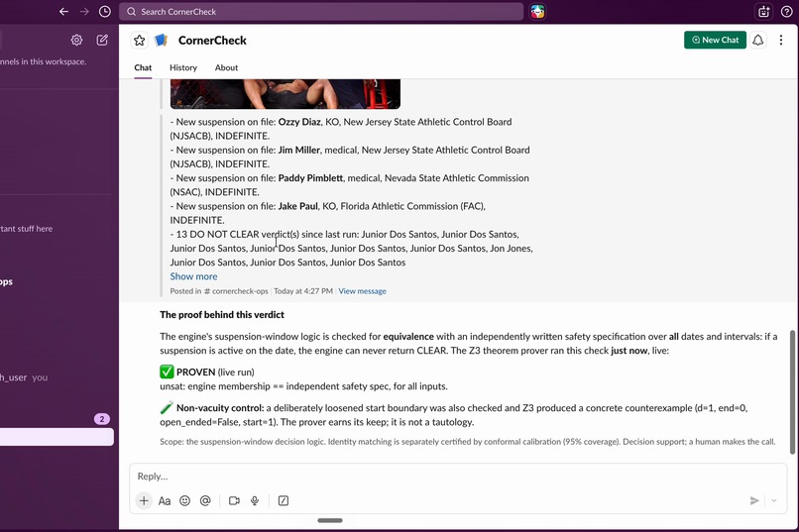Open the history clock icon
799x532 pixels.
[104, 11]
